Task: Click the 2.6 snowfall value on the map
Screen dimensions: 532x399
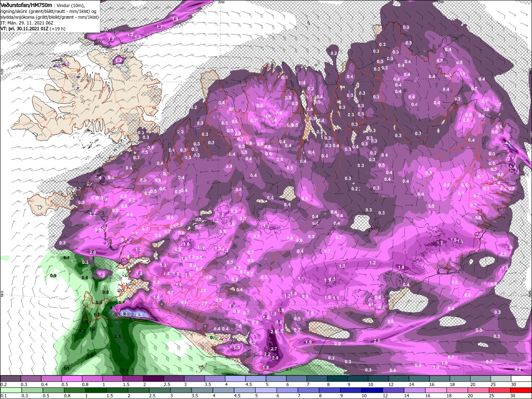Action: [x=274, y=332]
